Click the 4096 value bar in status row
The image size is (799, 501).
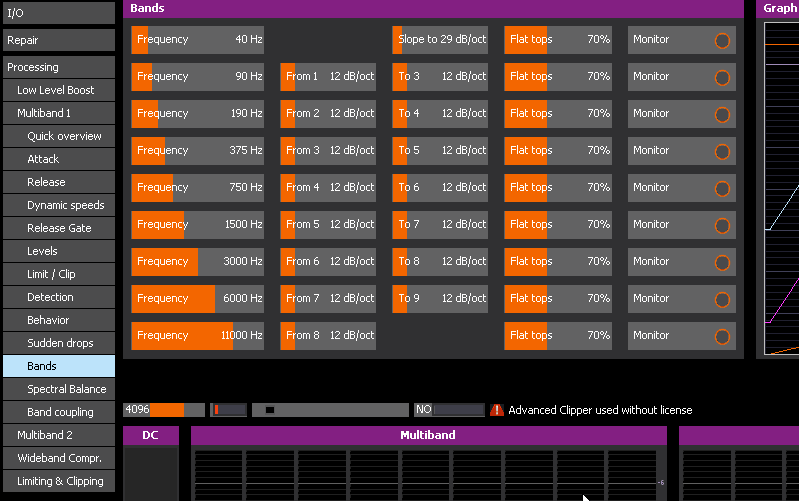click(163, 410)
